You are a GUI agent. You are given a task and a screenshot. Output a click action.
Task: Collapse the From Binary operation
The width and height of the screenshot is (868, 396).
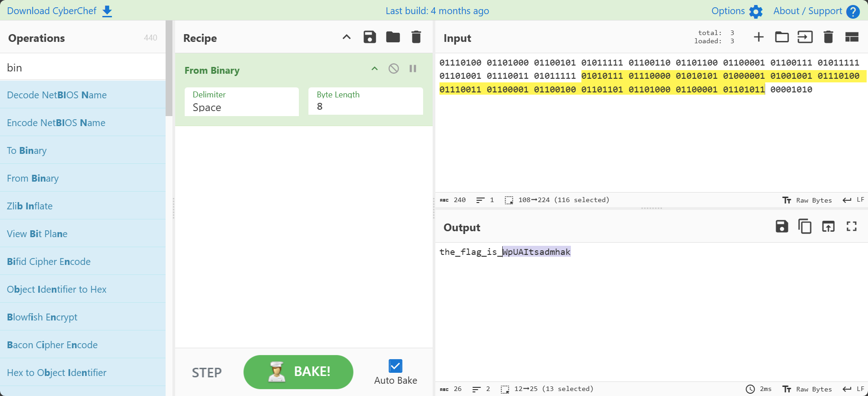pyautogui.click(x=374, y=69)
